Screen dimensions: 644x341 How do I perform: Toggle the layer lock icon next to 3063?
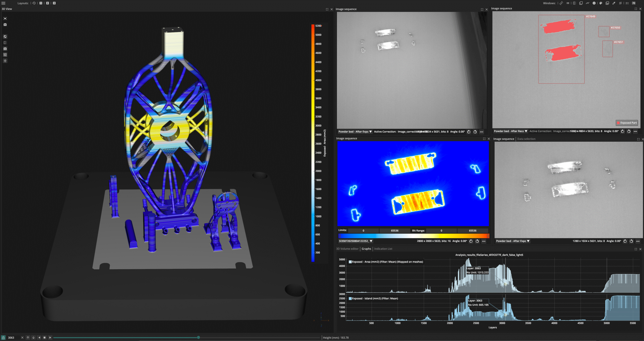3,337
